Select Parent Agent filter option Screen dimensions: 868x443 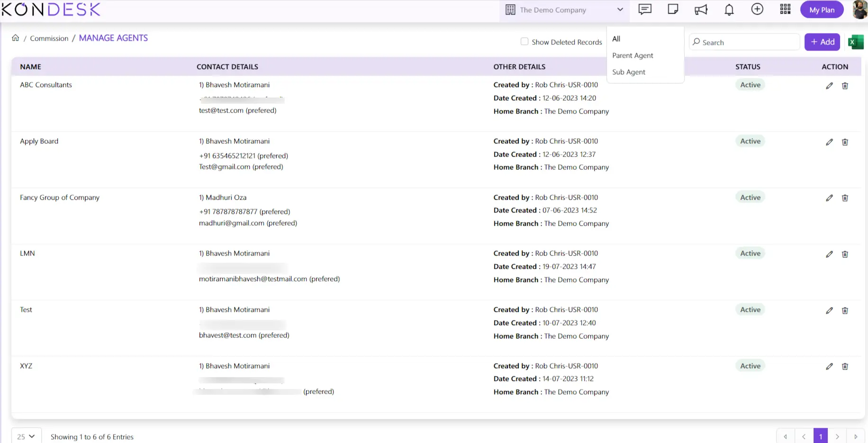[x=633, y=55]
